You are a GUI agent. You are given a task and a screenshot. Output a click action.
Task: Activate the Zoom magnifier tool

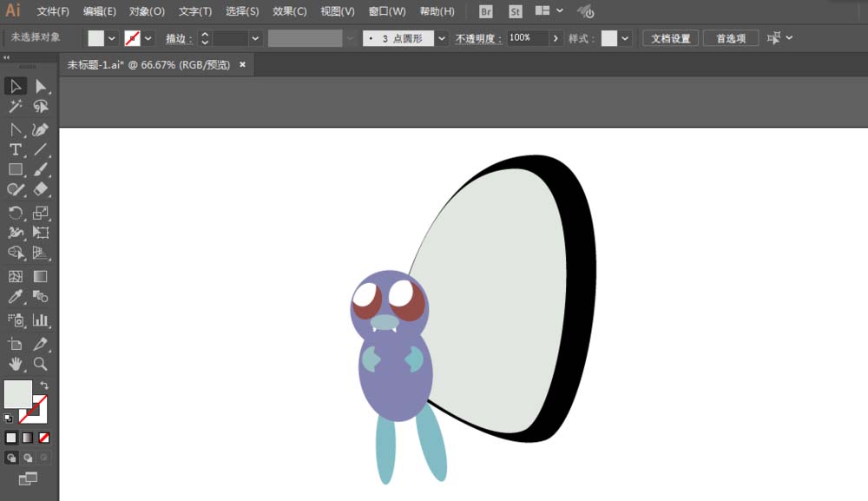(40, 364)
